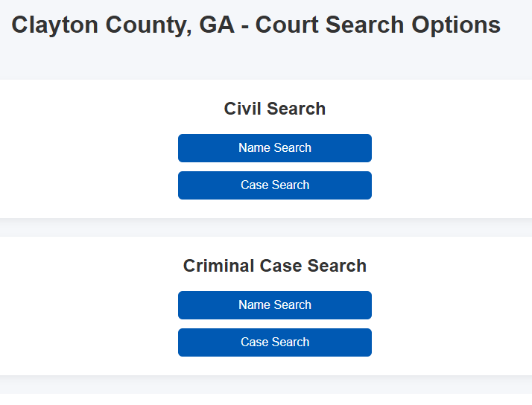Open Case Search under Criminal Case Search
Viewport: 532px width, 405px height.
[x=274, y=342]
